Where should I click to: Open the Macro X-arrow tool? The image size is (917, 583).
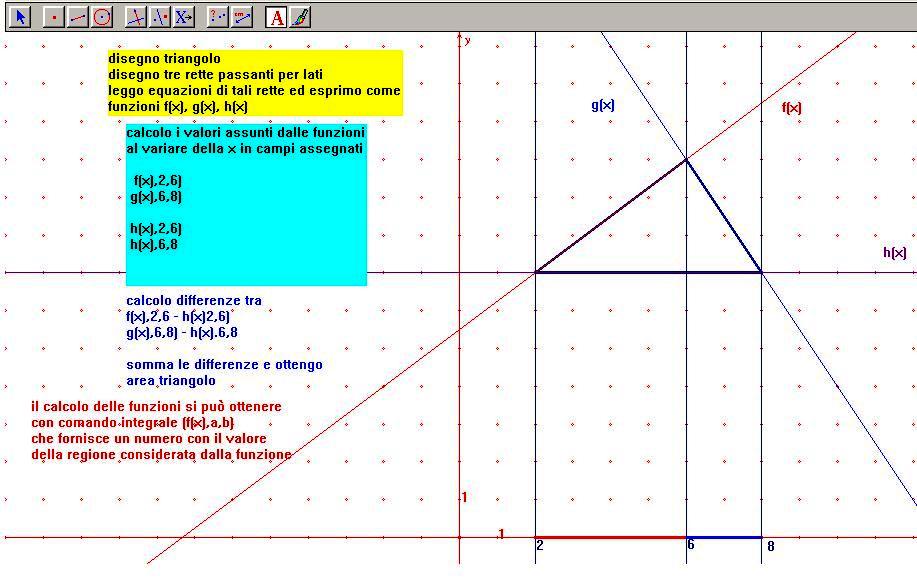click(x=183, y=17)
